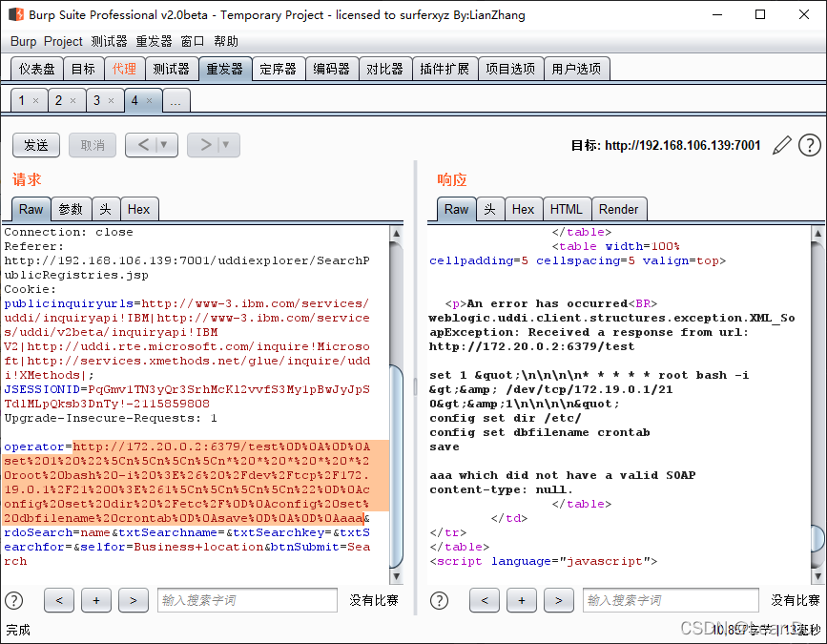Open the 测试器 menu in menu bar

109,41
